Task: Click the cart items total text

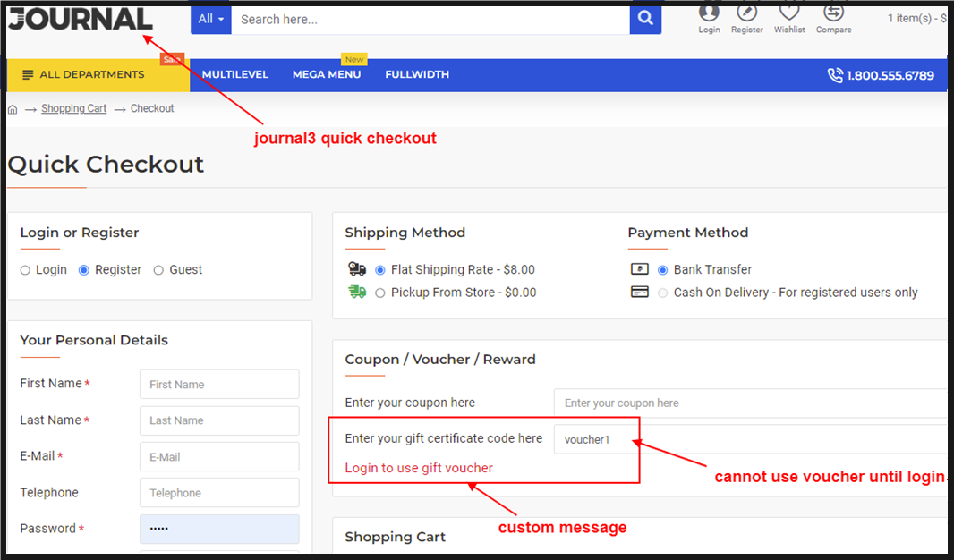Action: pos(916,19)
